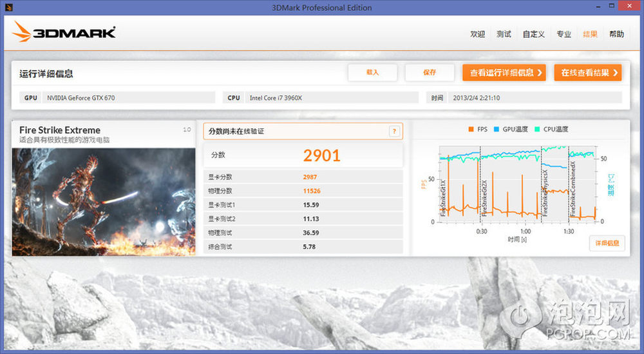The height and width of the screenshot is (354, 644).
Task: Open help question mark for score validation
Action: click(394, 131)
